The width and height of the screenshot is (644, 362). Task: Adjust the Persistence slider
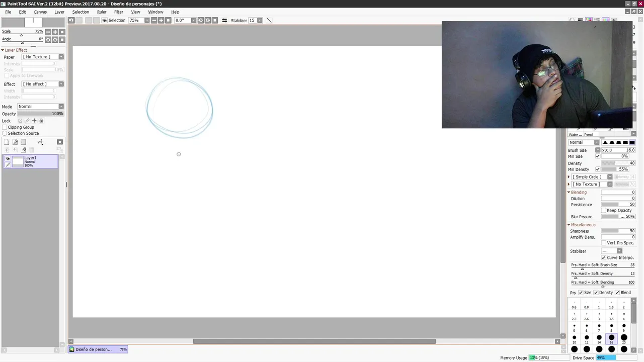click(x=618, y=205)
